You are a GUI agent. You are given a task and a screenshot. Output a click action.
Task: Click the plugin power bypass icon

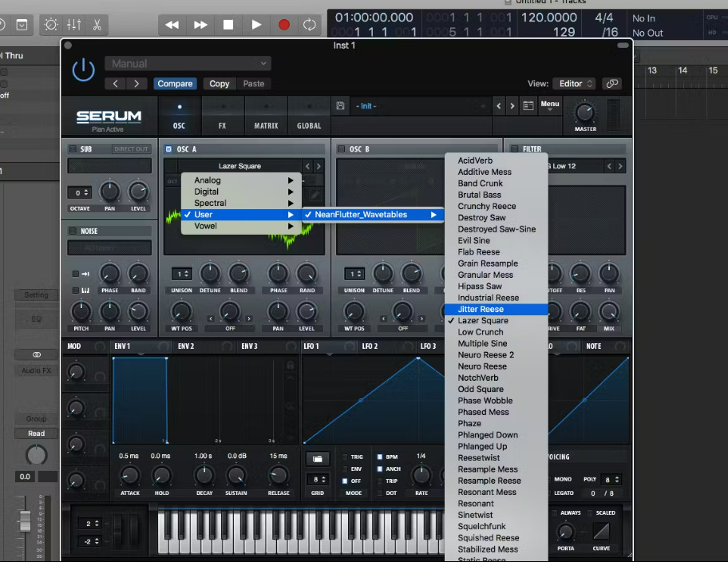point(83,70)
